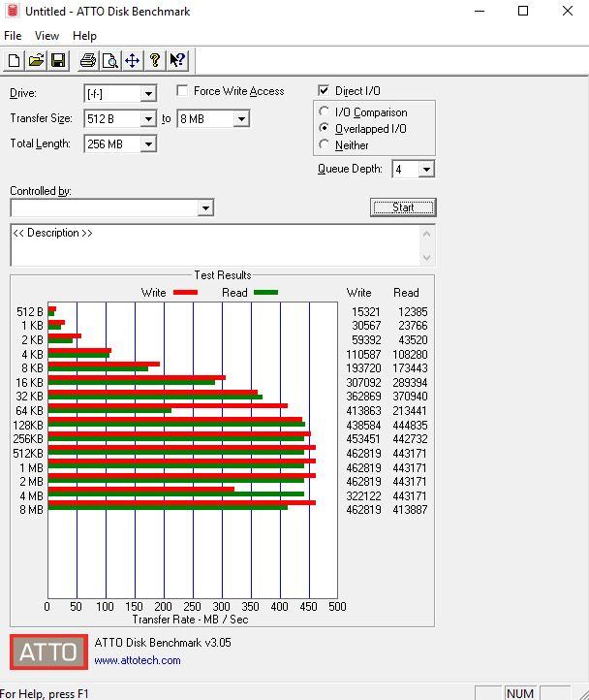Click the green 8 MB read bar
The image size is (589, 700).
(168, 508)
